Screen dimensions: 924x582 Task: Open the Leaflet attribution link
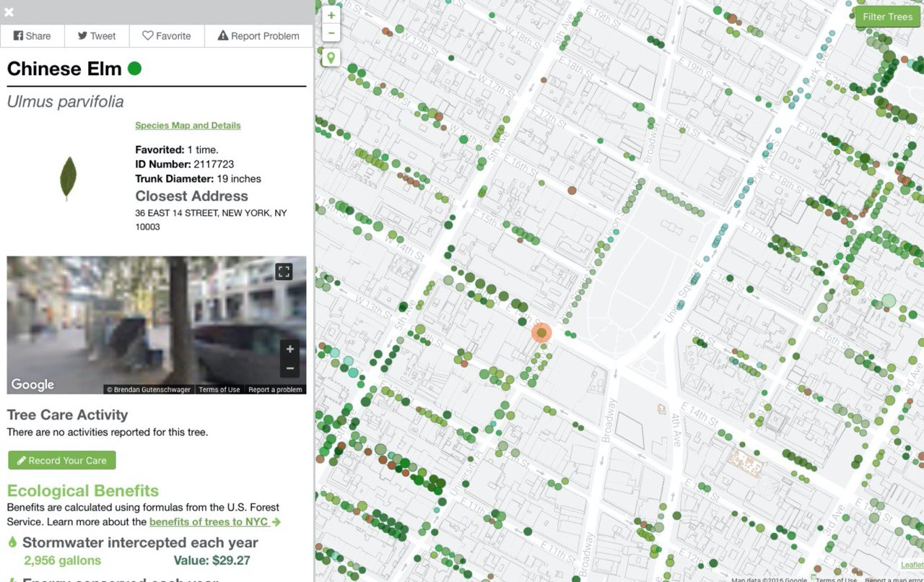(912, 565)
